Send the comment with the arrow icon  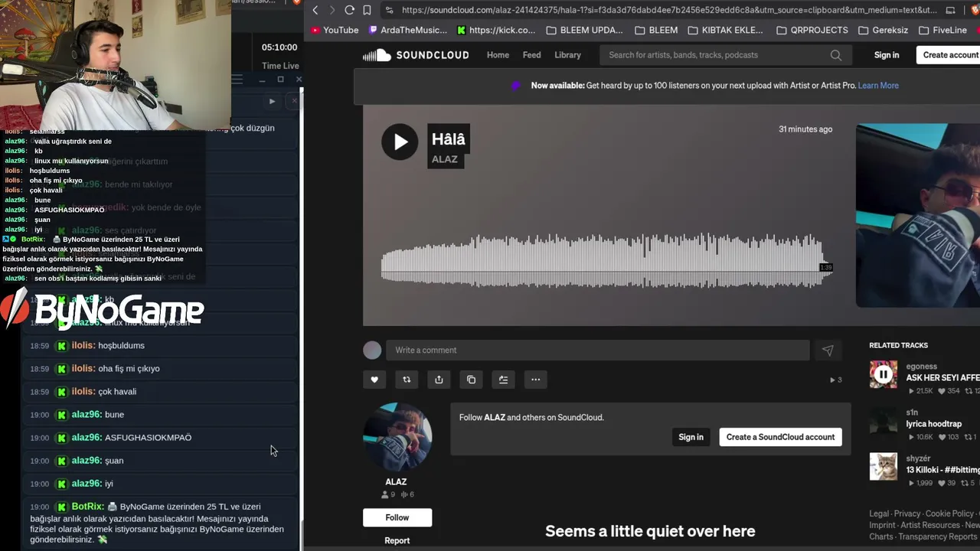pyautogui.click(x=828, y=350)
